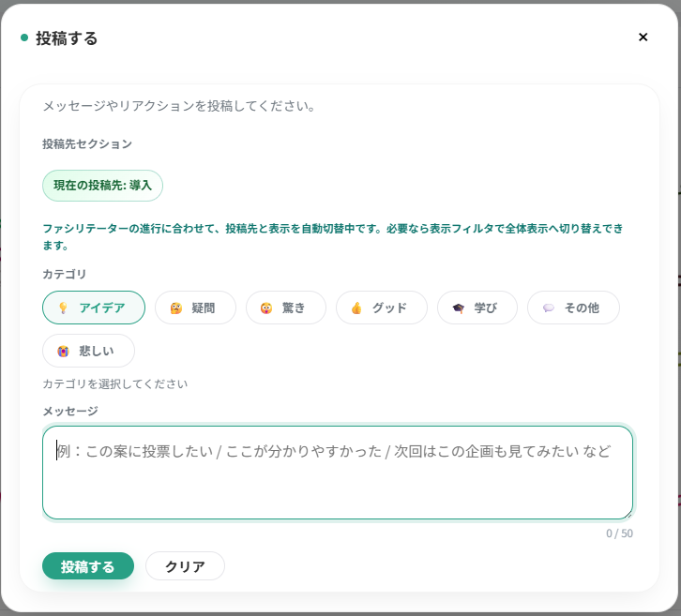The width and height of the screenshot is (681, 616).
Task: Click the メッセージ field label
Action: click(x=70, y=411)
